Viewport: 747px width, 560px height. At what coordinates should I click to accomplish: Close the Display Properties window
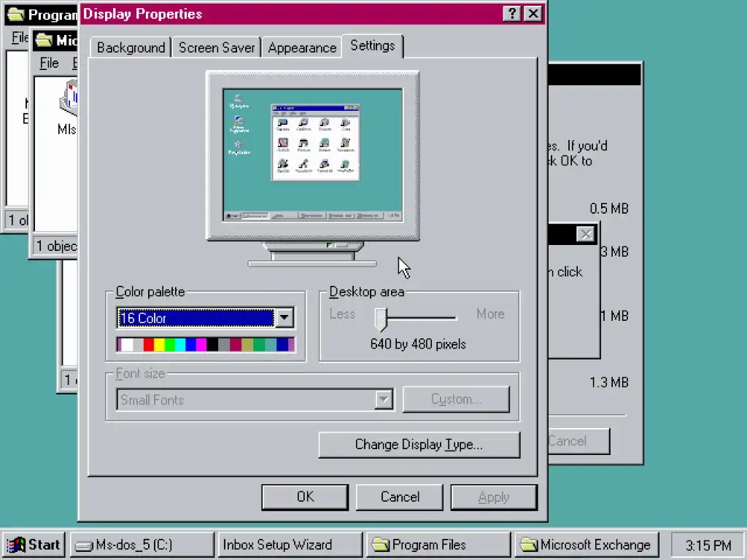tap(533, 14)
